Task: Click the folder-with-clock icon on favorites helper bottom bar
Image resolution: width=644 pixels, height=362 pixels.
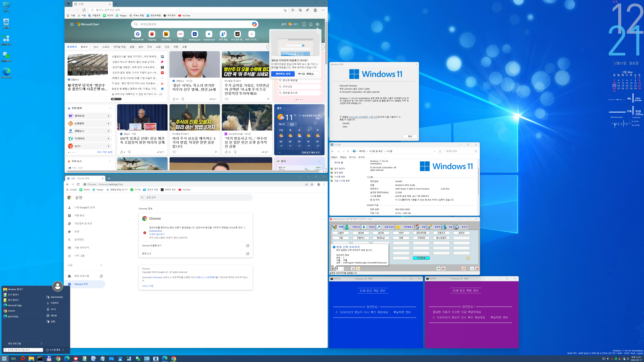Action: tap(358, 268)
